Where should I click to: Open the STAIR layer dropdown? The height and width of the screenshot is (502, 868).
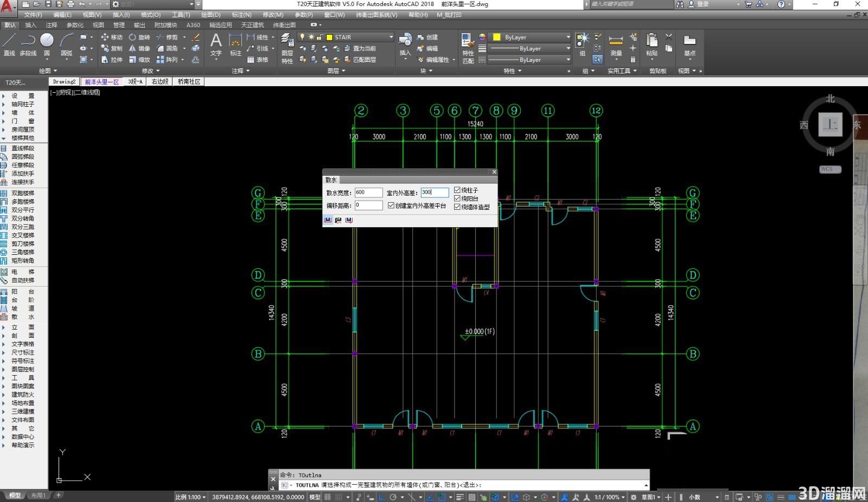391,37
